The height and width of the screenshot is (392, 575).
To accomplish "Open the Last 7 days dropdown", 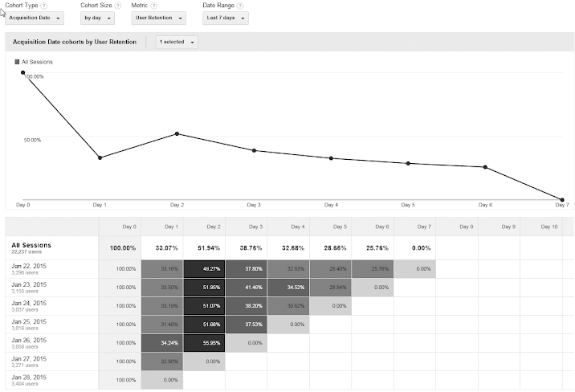I will [x=226, y=18].
